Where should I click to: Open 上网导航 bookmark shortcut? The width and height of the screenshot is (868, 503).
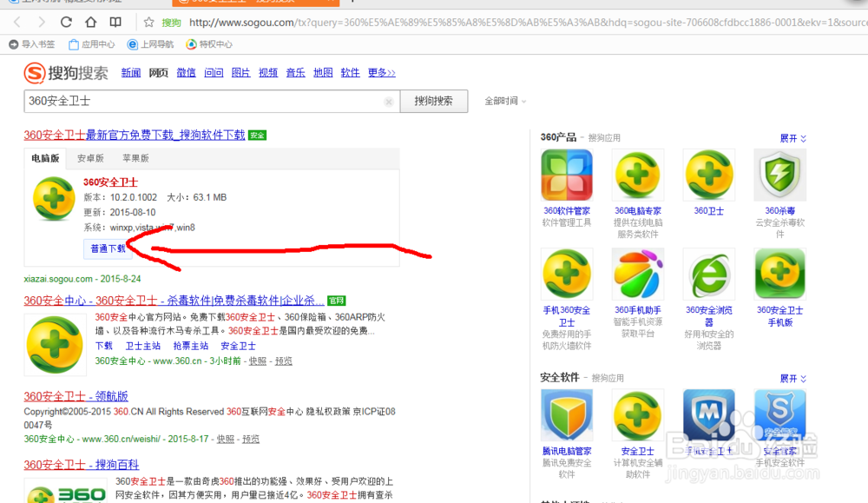(150, 44)
